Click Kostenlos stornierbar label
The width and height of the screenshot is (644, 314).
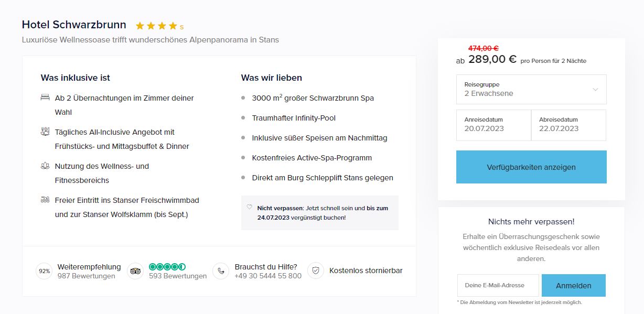[366, 271]
